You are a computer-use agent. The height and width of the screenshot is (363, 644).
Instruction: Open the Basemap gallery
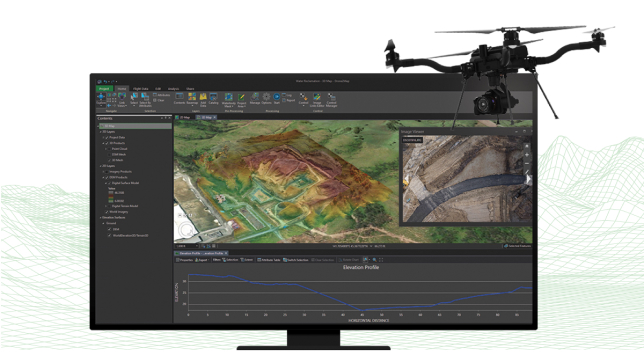coord(192,98)
